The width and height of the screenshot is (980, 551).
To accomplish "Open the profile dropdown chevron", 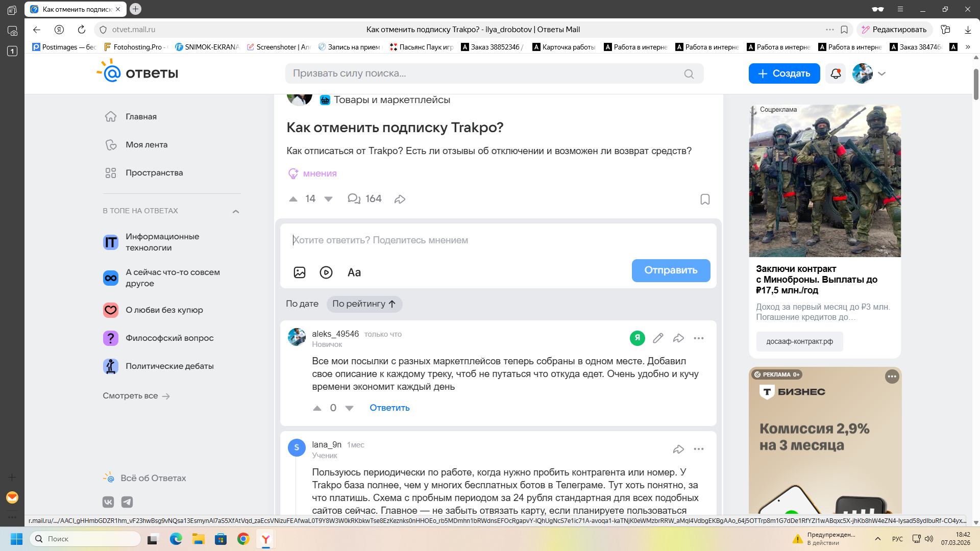I will tap(881, 73).
